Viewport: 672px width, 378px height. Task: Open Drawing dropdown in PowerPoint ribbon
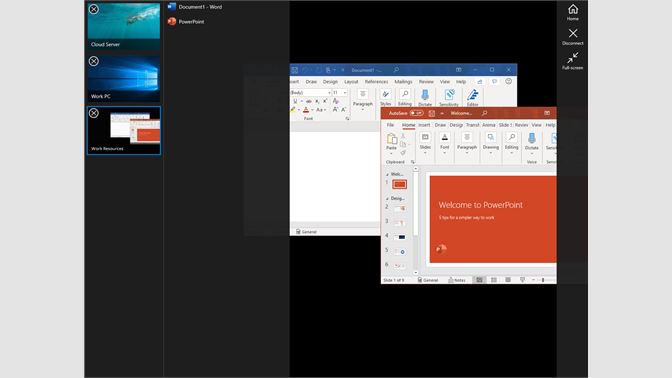coord(491,143)
